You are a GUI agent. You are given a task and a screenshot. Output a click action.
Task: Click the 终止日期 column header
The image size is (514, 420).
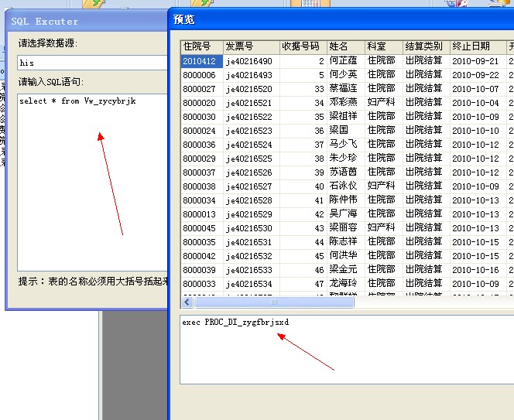pos(477,46)
